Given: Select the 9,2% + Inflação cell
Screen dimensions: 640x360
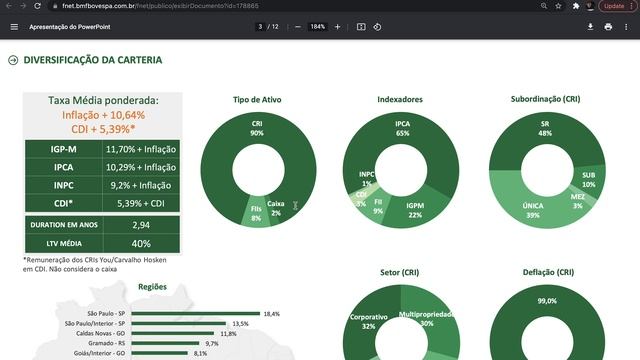Looking at the screenshot, I should (141, 185).
